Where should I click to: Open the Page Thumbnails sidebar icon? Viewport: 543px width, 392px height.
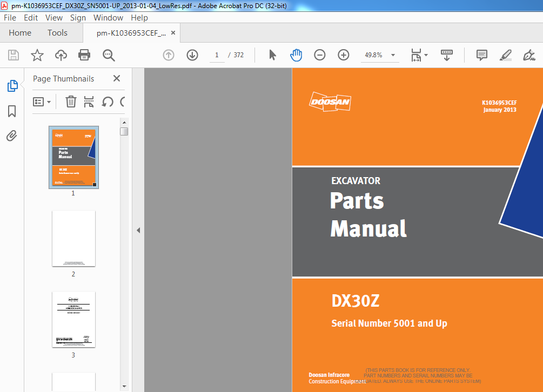12,86
